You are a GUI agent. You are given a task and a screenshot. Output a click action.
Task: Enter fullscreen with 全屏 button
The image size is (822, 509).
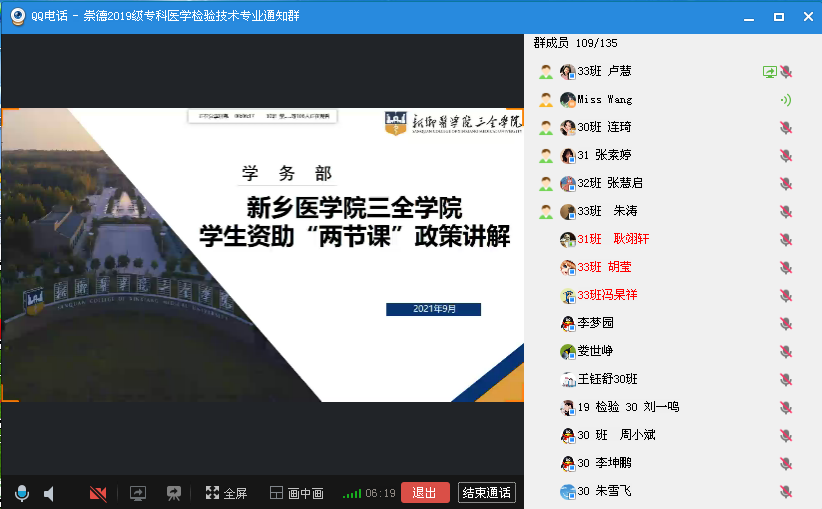point(226,493)
